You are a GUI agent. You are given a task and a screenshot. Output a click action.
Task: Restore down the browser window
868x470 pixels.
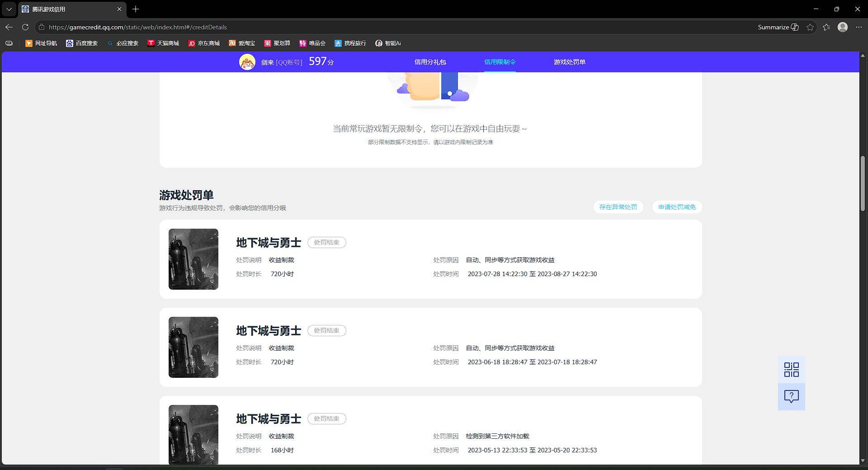click(x=837, y=9)
